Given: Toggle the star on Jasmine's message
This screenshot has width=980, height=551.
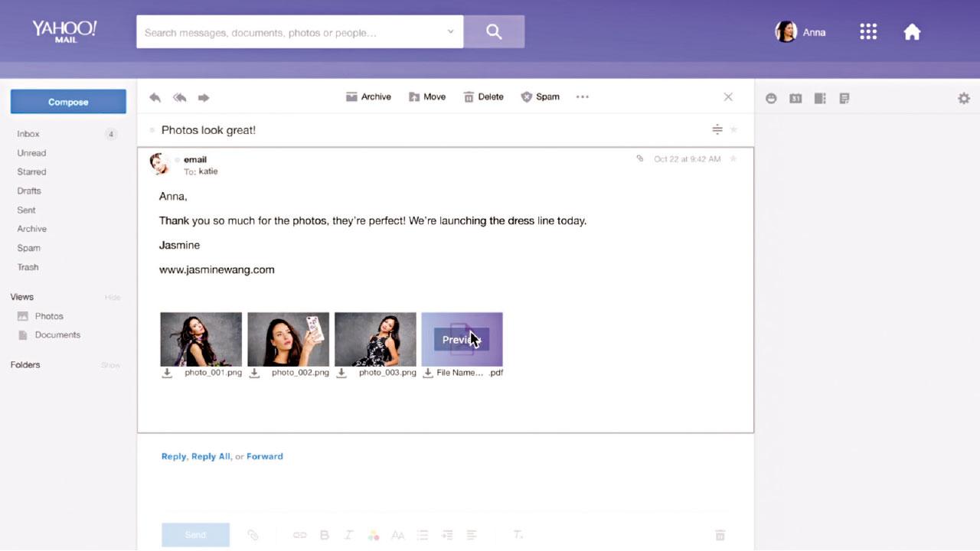Looking at the screenshot, I should tap(733, 159).
